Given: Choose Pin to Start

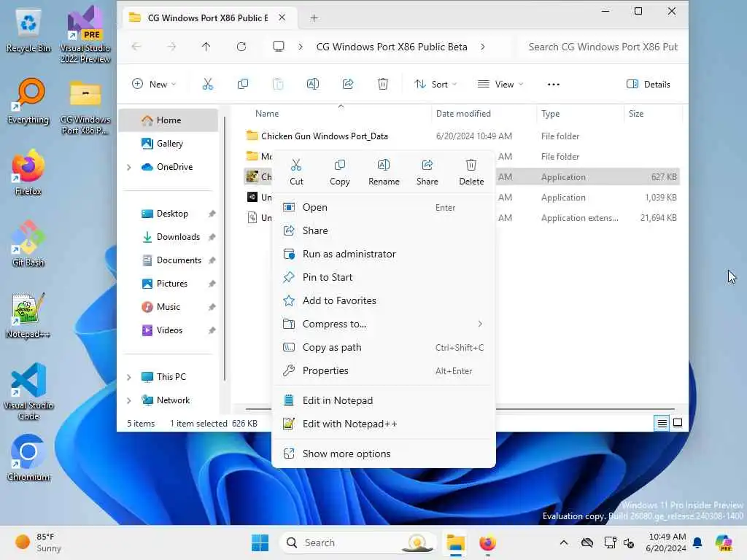Looking at the screenshot, I should [384, 278].
